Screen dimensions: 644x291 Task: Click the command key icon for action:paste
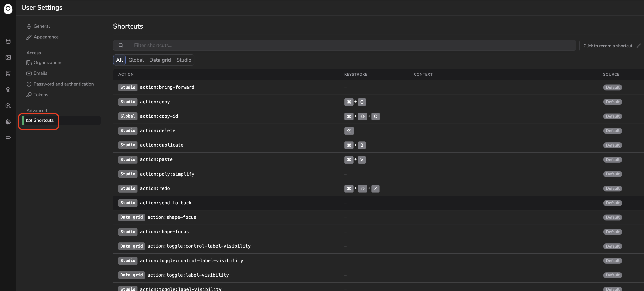[x=349, y=160]
